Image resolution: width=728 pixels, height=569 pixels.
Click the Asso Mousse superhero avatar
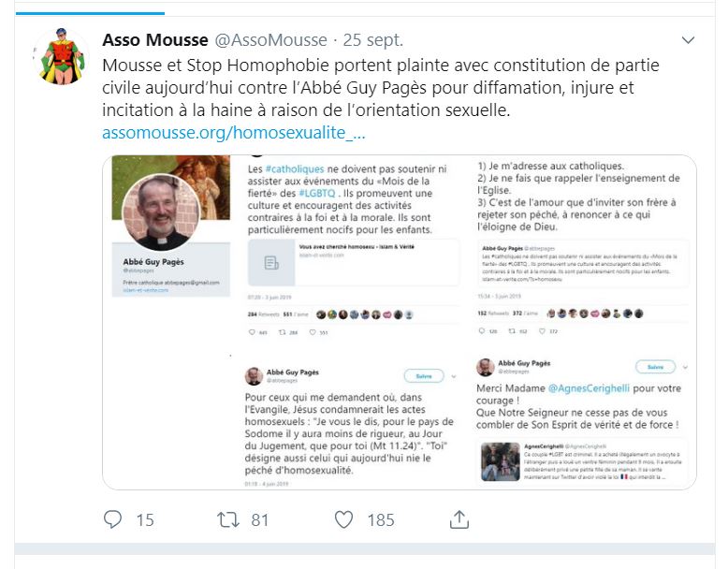point(61,57)
